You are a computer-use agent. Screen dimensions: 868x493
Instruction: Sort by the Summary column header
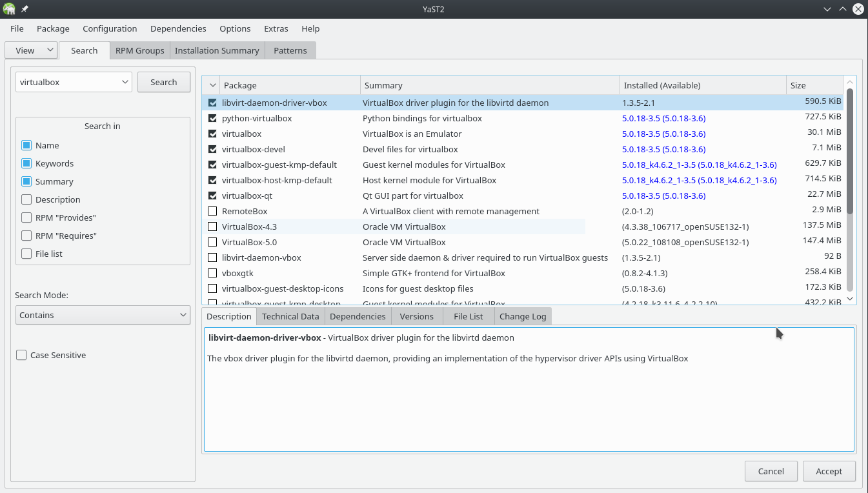[x=490, y=85]
